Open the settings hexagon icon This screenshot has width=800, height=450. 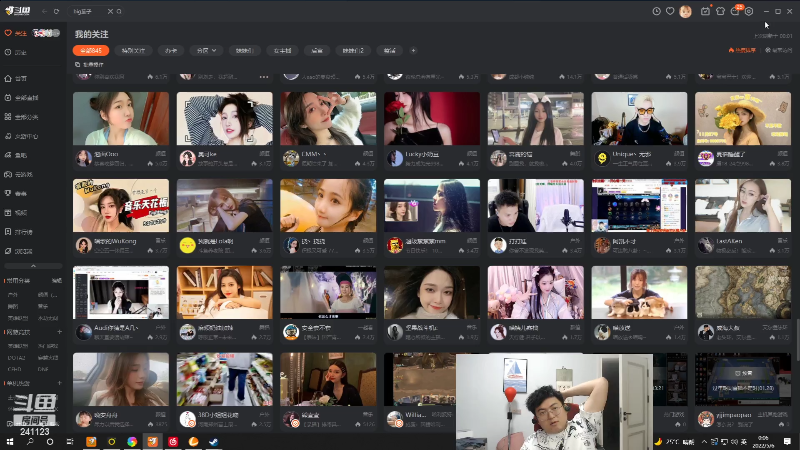[749, 11]
